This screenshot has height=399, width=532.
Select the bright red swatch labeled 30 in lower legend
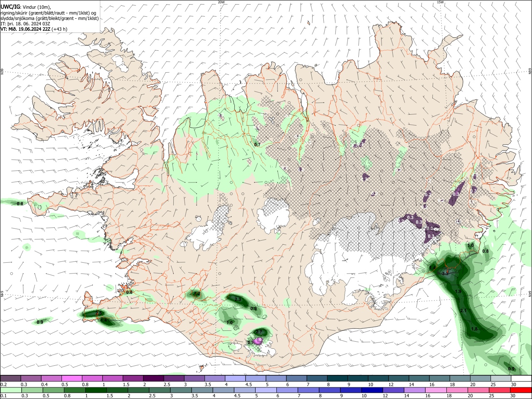[x=521, y=390]
